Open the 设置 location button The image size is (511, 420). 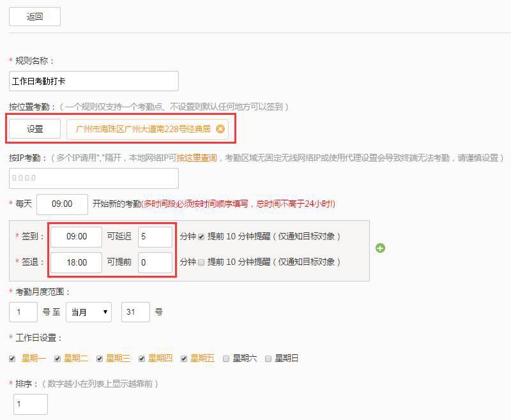click(x=34, y=129)
